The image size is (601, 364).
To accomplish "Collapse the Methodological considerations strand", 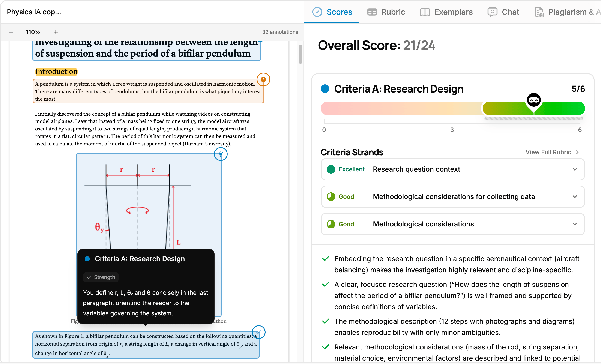I will (575, 224).
